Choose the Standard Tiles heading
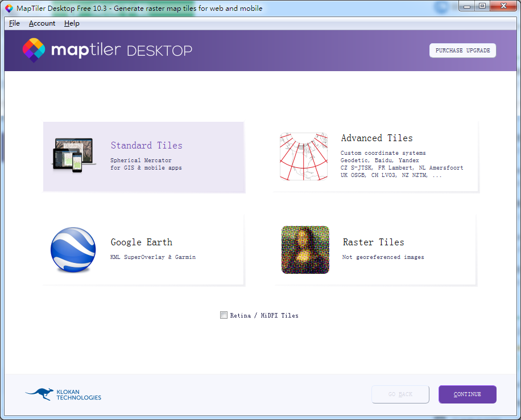Screen dimensions: 521x420 pos(147,145)
